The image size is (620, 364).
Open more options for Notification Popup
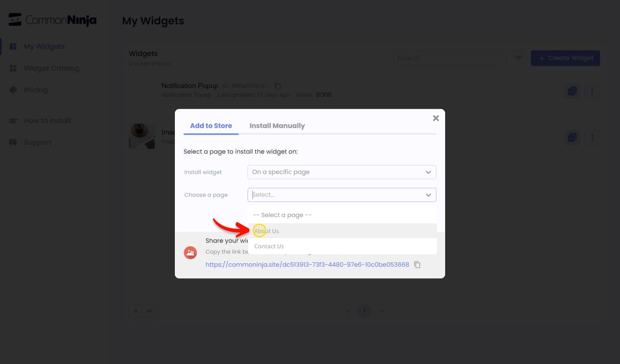(592, 91)
